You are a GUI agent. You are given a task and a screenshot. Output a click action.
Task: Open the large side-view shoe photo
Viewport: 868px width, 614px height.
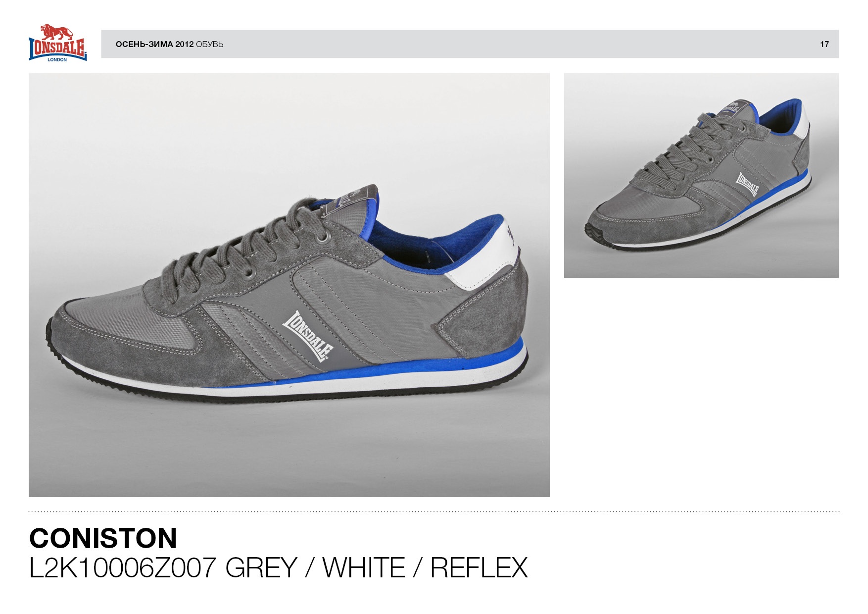coord(289,285)
